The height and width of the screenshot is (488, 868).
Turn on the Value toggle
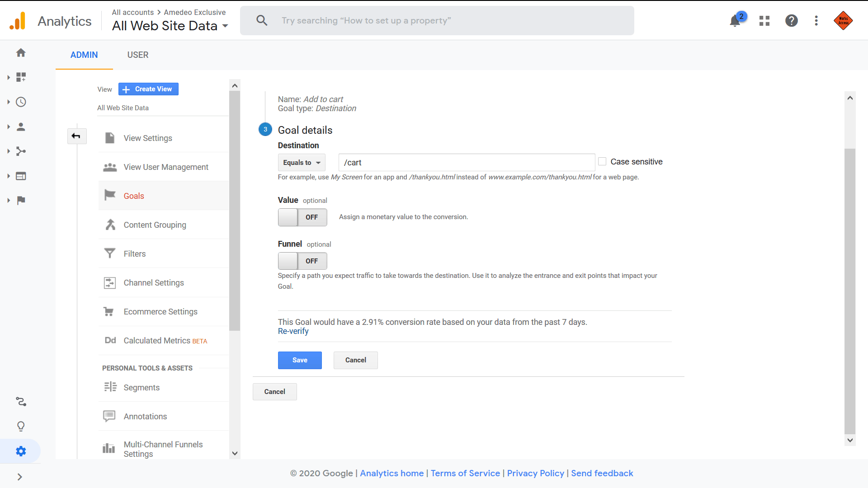tap(302, 217)
